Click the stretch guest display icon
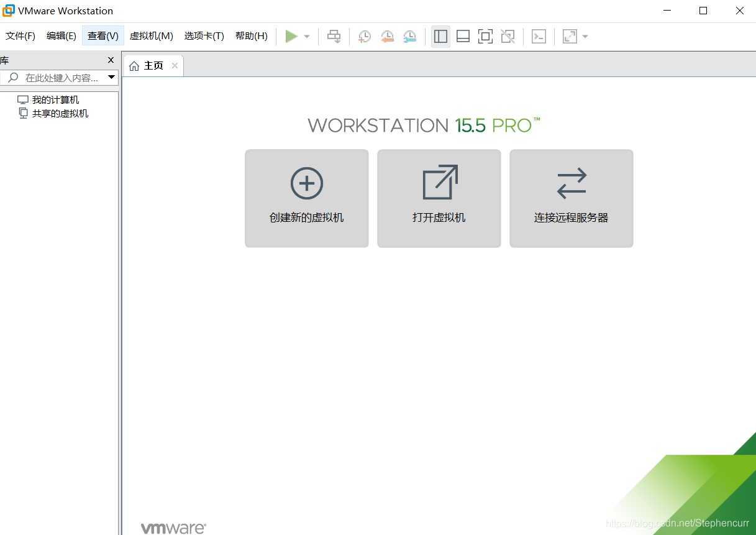This screenshot has height=535, width=756. click(x=570, y=37)
